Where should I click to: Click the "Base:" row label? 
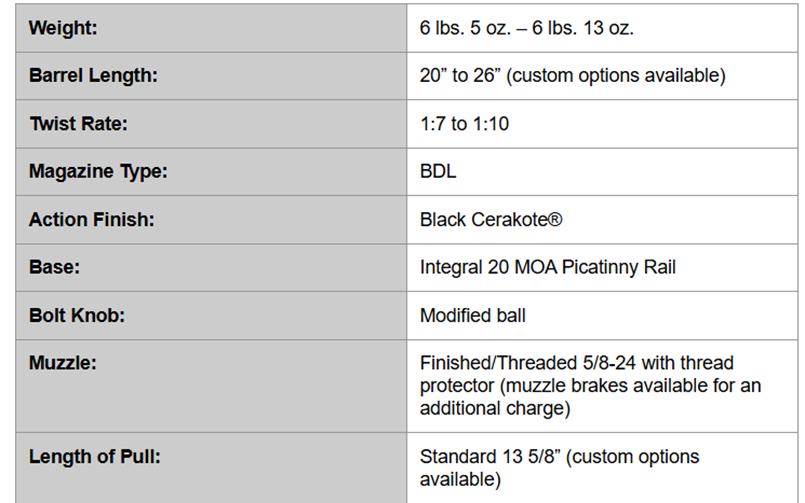[x=54, y=268]
